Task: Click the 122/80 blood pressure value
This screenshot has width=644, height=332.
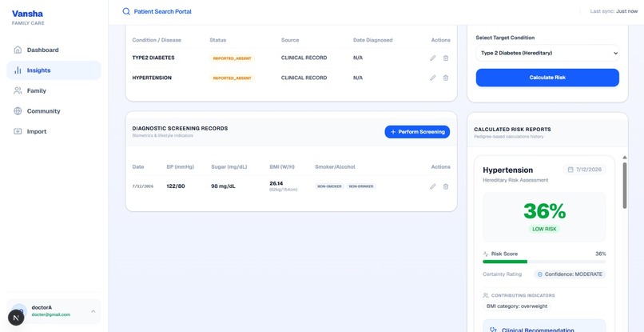Action: pos(176,186)
